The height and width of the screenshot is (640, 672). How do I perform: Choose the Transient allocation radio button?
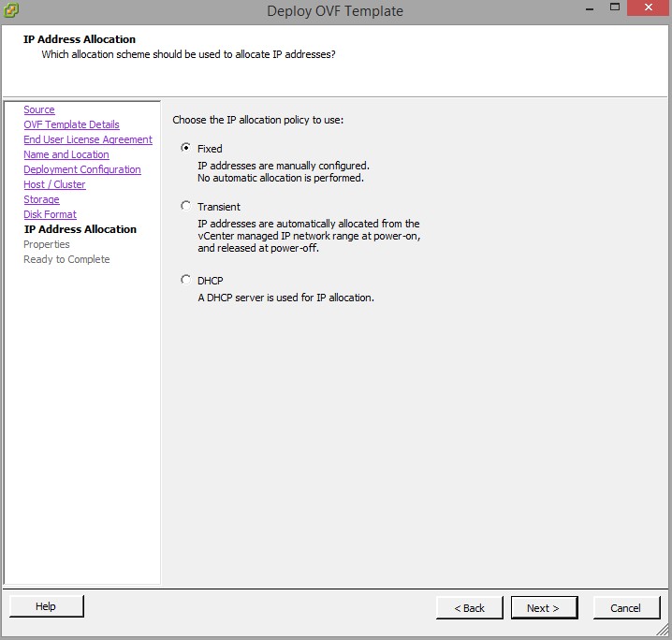click(186, 206)
